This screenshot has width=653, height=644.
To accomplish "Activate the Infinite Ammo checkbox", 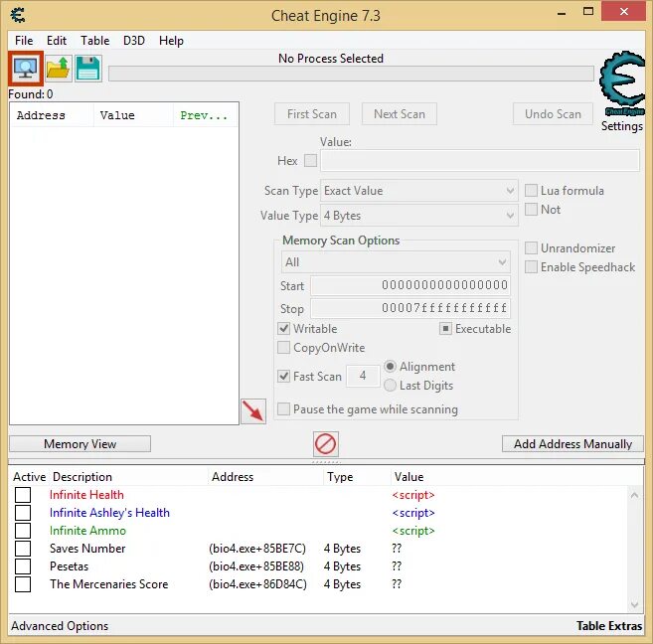I will pos(23,531).
